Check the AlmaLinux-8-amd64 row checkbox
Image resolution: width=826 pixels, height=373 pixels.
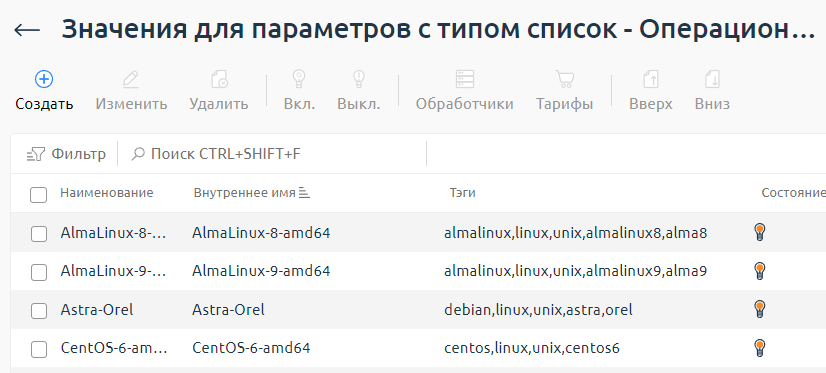(x=38, y=233)
